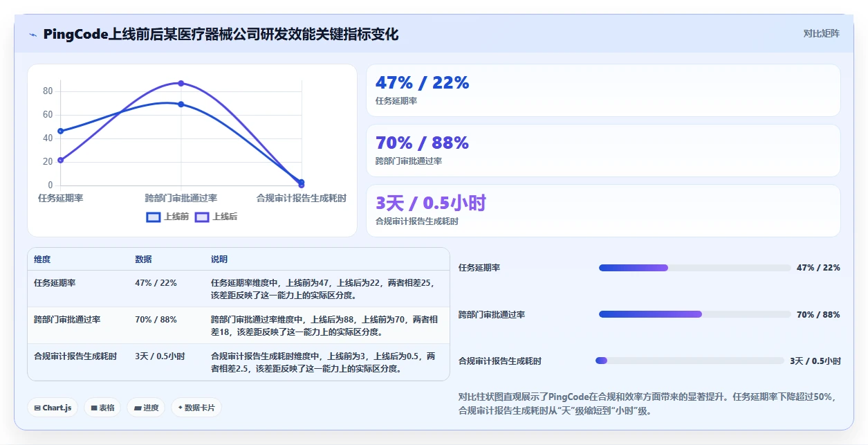Click the Chart.js tag
Image resolution: width=868 pixels, height=445 pixels.
point(53,408)
